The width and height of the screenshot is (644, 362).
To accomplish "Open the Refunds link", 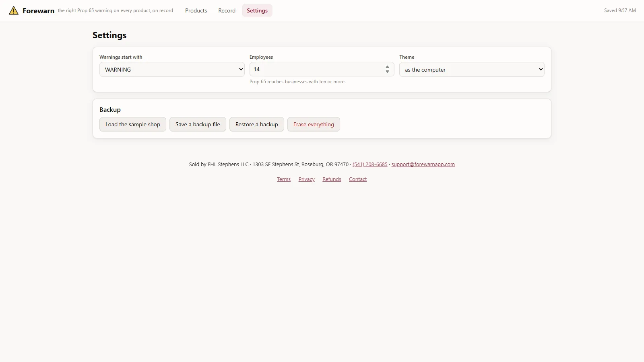I will click(332, 179).
